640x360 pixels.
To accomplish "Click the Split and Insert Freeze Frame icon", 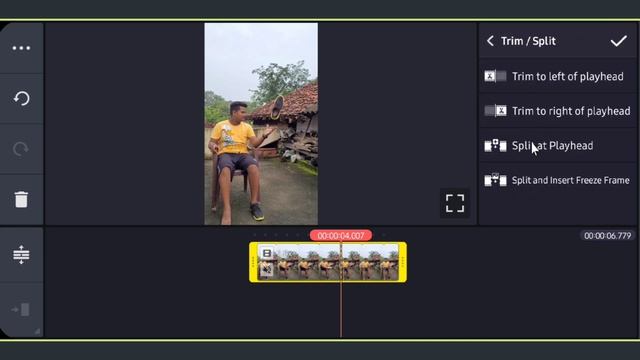I will [495, 180].
